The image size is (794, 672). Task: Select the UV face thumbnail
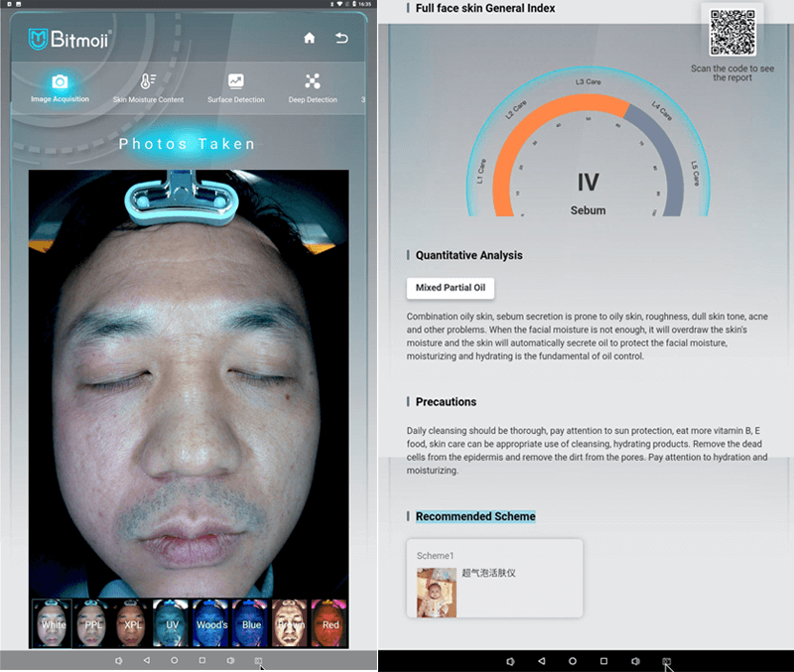[172, 623]
